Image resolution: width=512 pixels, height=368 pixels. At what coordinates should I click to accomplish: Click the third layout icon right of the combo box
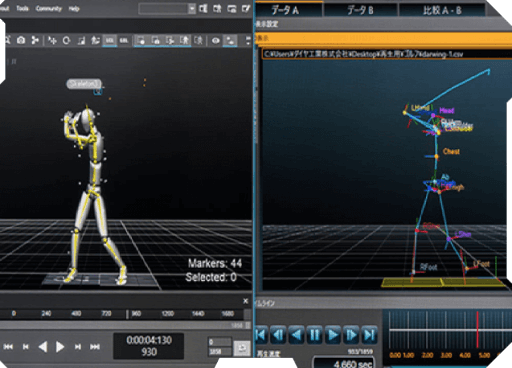[231, 8]
